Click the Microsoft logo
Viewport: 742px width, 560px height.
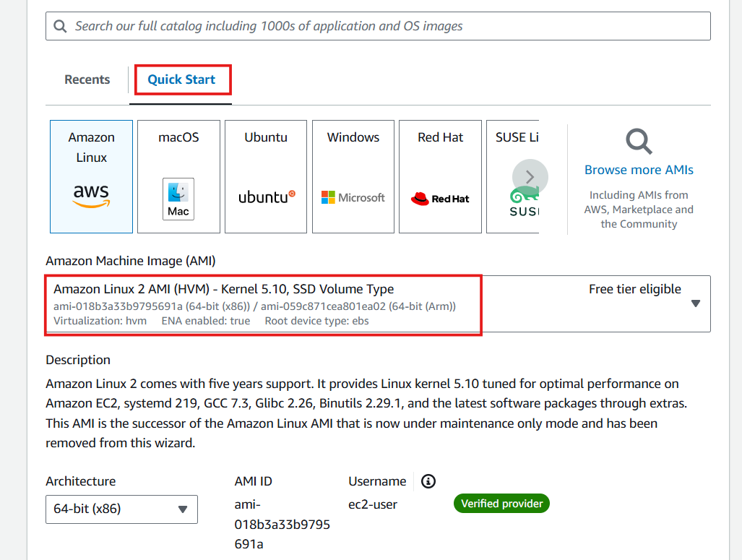click(x=353, y=197)
